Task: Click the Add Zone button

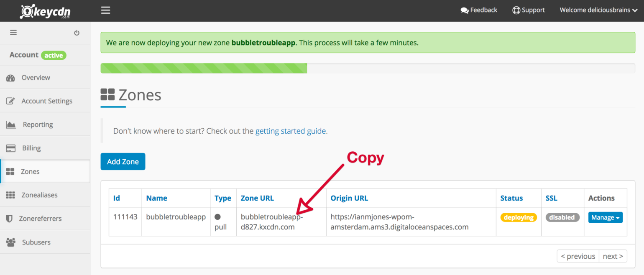Action: [x=123, y=161]
